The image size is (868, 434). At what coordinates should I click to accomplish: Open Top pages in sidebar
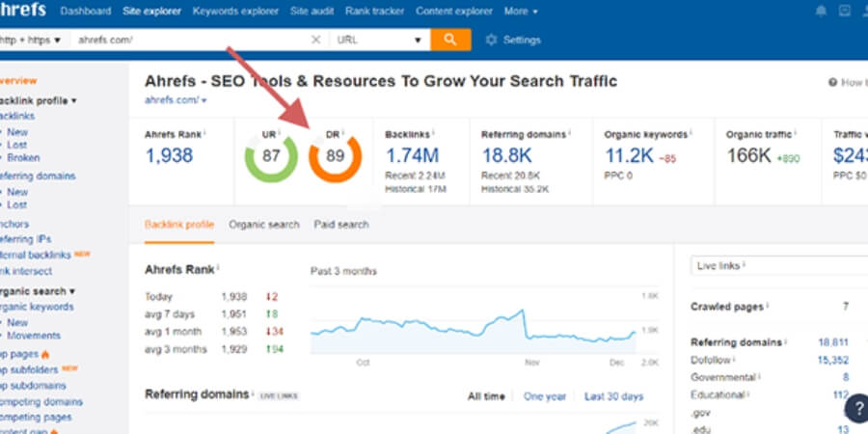coord(19,354)
